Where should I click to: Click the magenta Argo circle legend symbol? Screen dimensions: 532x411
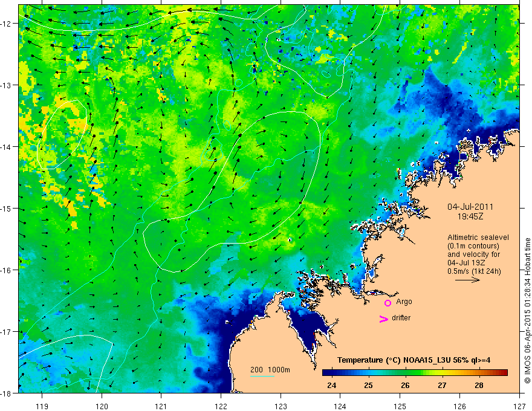[x=388, y=303]
